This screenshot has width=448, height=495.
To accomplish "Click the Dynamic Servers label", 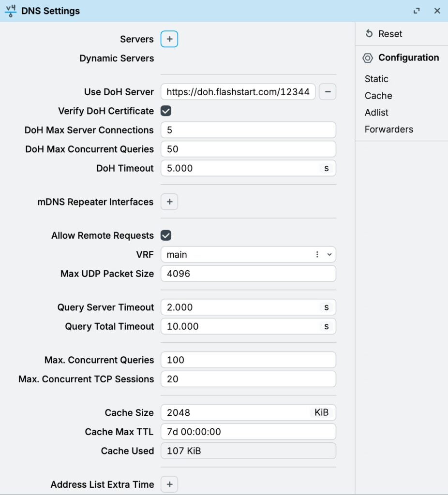I will [117, 58].
